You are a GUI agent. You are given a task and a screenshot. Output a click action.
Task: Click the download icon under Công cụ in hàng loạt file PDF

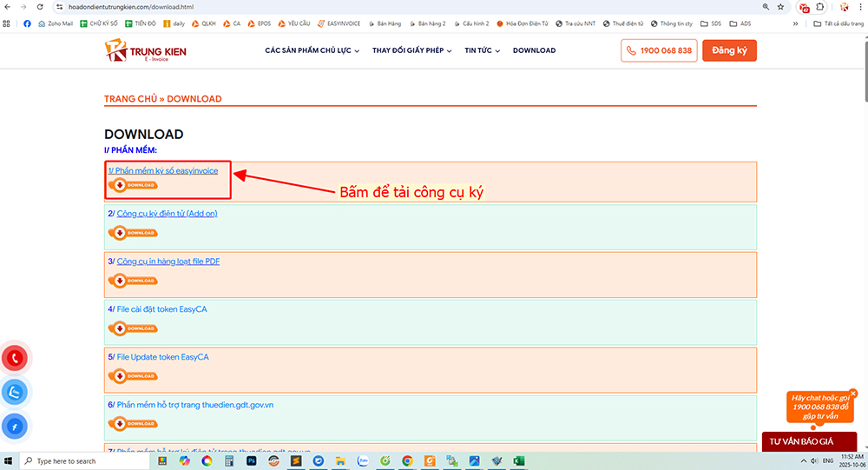pyautogui.click(x=133, y=281)
